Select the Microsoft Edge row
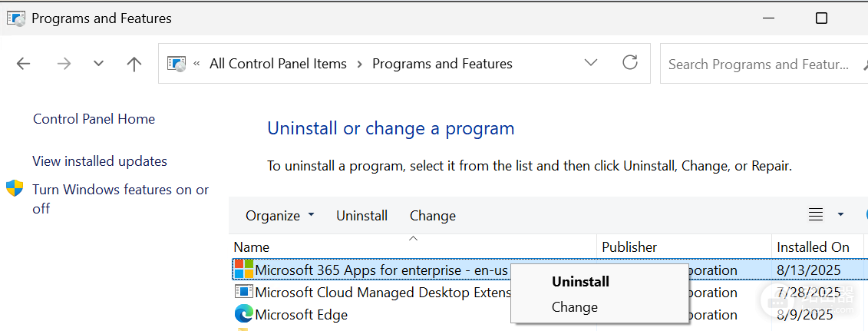Image resolution: width=868 pixels, height=331 pixels. (550, 315)
